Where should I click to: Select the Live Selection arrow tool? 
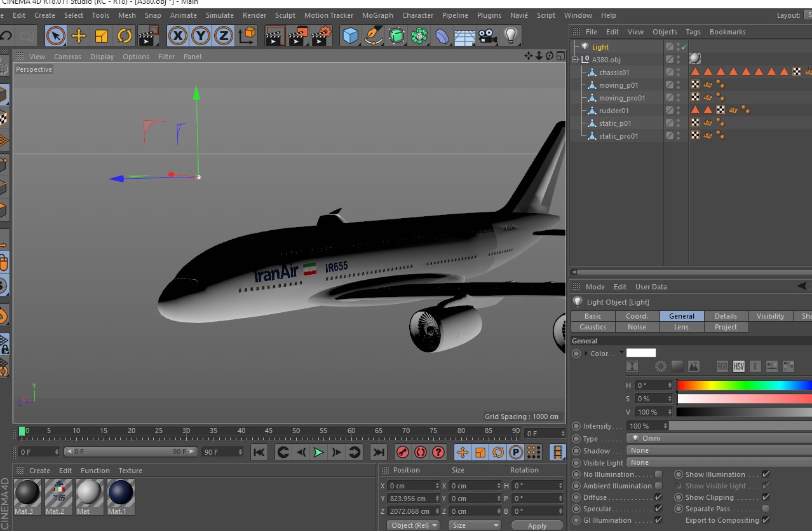point(56,36)
